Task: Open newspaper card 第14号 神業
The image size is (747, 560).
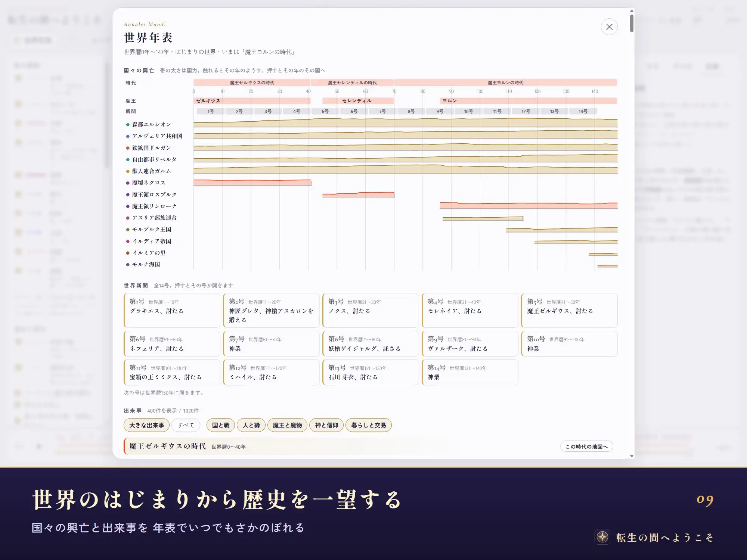Action: 470,372
